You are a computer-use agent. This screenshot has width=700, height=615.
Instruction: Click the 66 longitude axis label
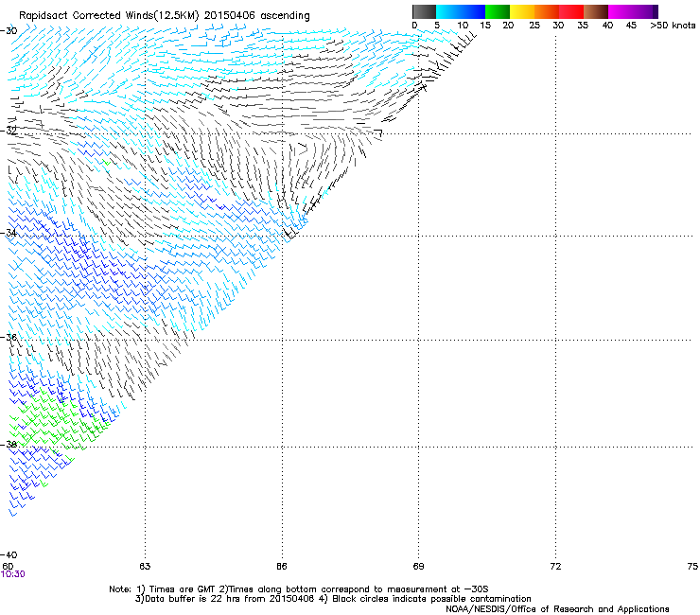(282, 567)
